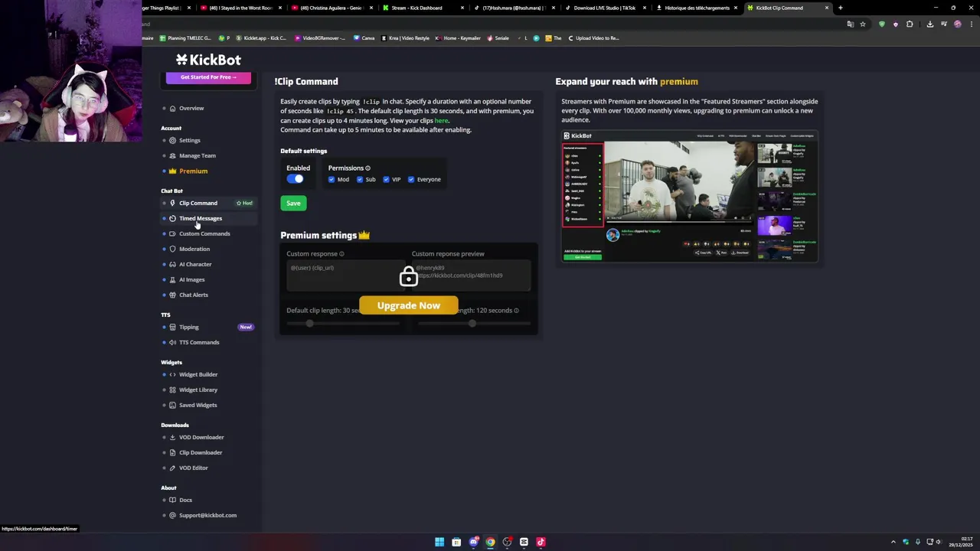Uncheck the VIP permission checkbox

[386, 180]
